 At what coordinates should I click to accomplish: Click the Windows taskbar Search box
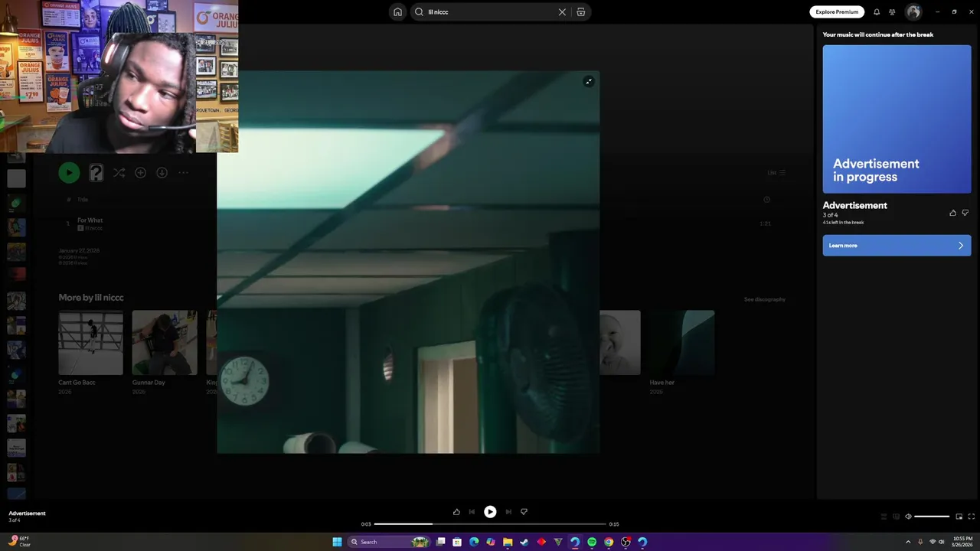point(389,542)
